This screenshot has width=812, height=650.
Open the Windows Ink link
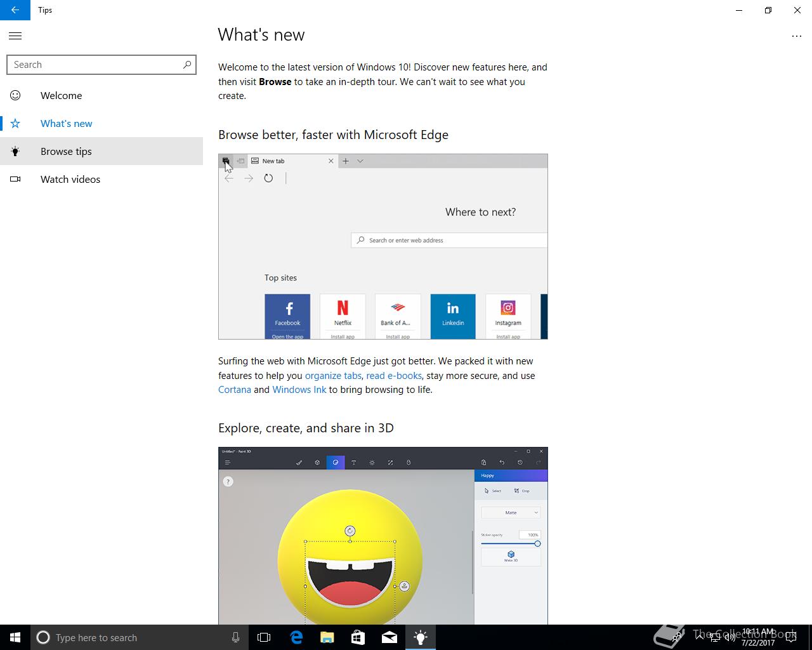coord(299,390)
